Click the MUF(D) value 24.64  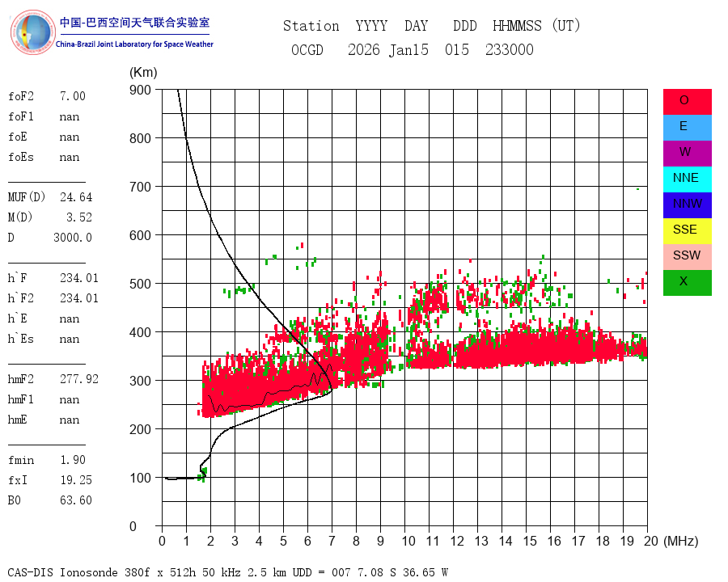point(76,197)
